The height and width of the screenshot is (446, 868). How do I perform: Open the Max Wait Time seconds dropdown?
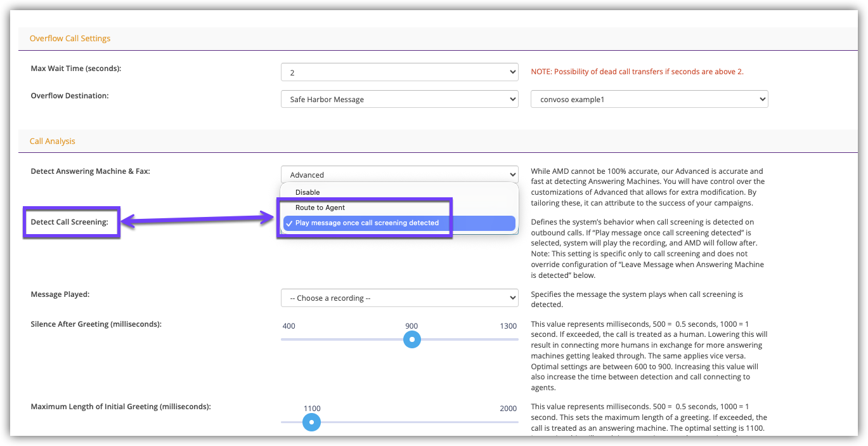(x=399, y=72)
